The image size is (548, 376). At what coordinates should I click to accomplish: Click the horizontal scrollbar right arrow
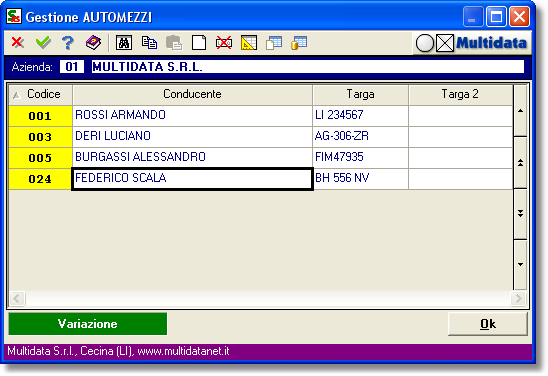[519, 299]
